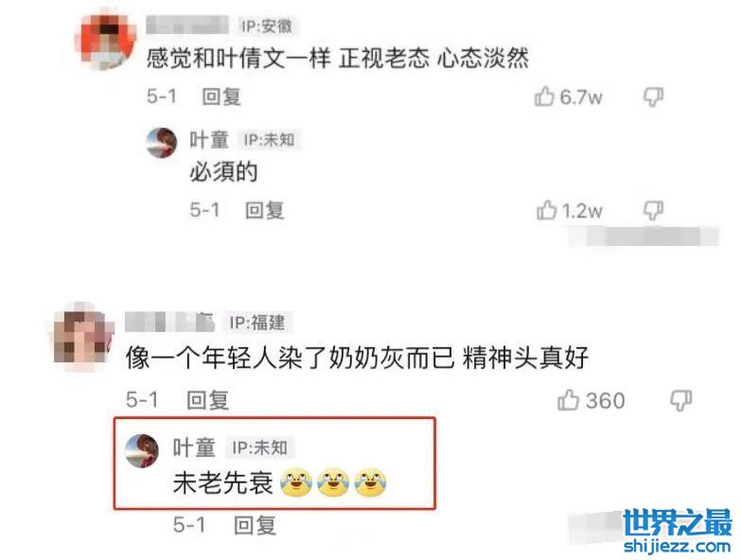Reply to 叶童's 未老先衰 comment

[x=256, y=525]
